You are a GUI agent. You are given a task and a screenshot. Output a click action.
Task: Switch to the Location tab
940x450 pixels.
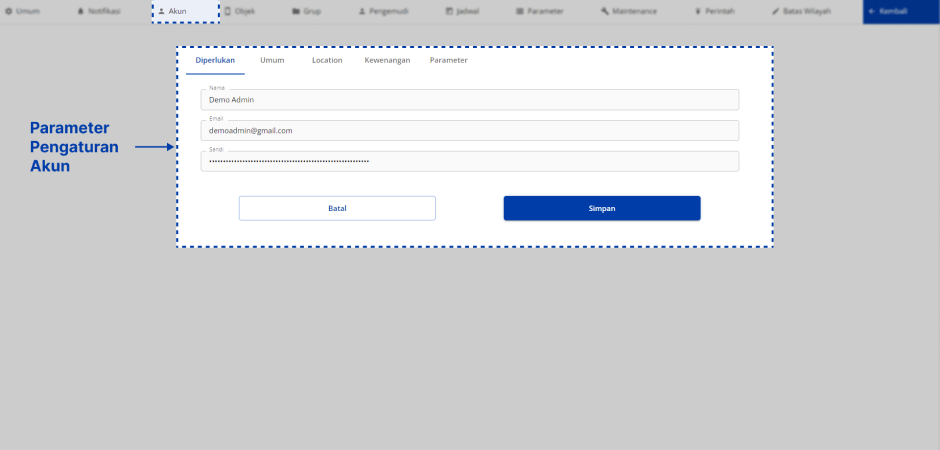click(x=327, y=60)
